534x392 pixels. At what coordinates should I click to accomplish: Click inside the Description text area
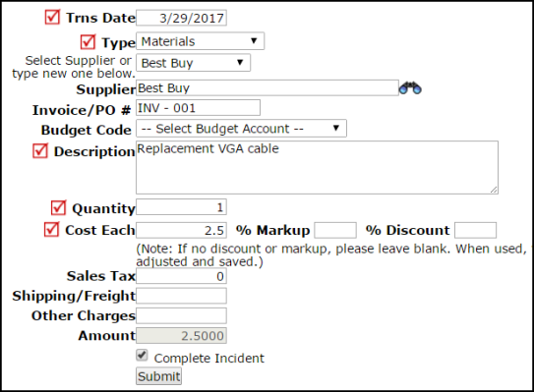tap(317, 167)
